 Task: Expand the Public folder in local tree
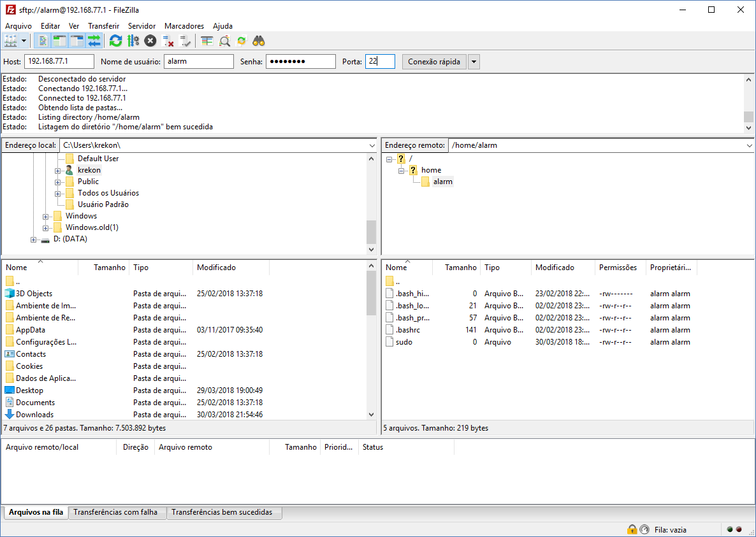pyautogui.click(x=57, y=182)
